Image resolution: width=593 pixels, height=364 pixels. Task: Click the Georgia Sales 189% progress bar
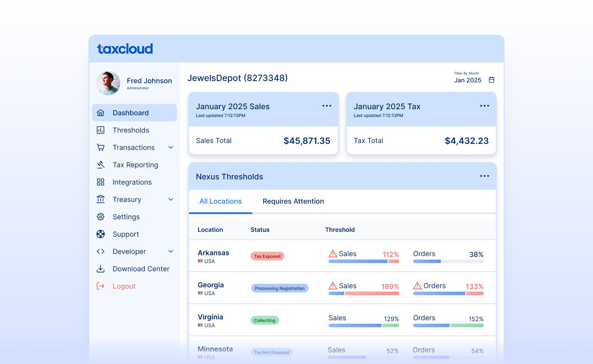pyautogui.click(x=364, y=293)
